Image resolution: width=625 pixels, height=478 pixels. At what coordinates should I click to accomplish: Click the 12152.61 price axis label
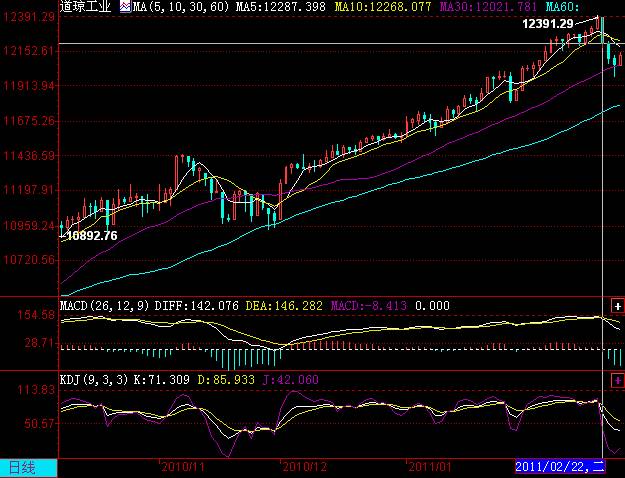tap(29, 51)
